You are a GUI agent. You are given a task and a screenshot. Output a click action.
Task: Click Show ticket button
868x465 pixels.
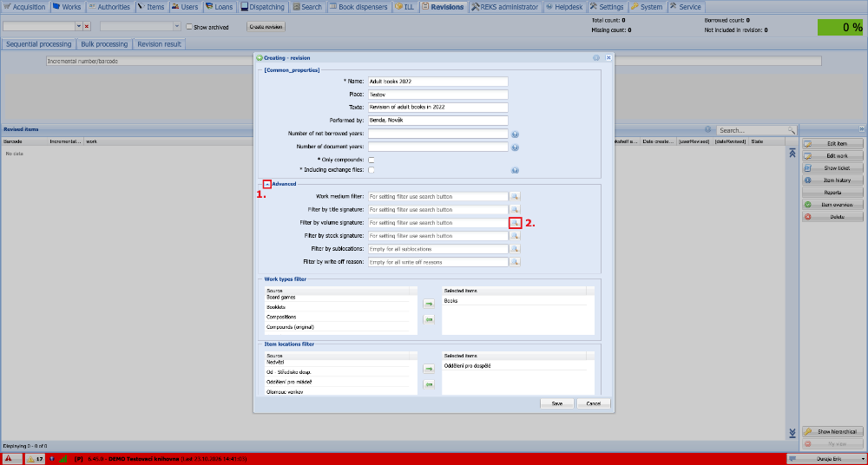832,167
